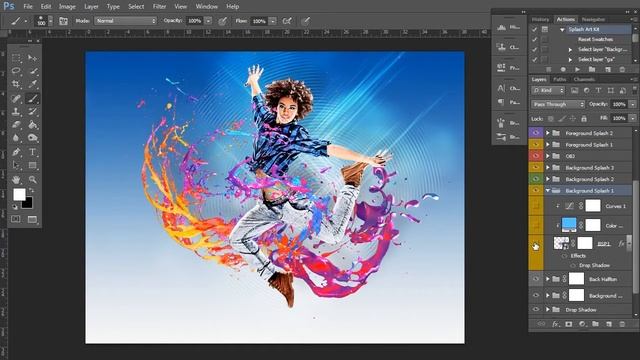This screenshot has height=360, width=640.
Task: Select the Lasso tool
Action: (16, 71)
